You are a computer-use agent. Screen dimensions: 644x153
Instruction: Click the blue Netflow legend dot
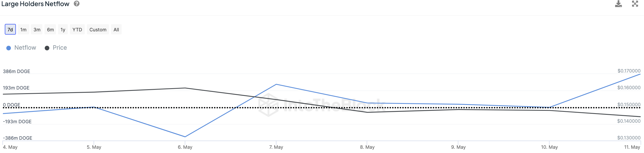[x=9, y=48]
